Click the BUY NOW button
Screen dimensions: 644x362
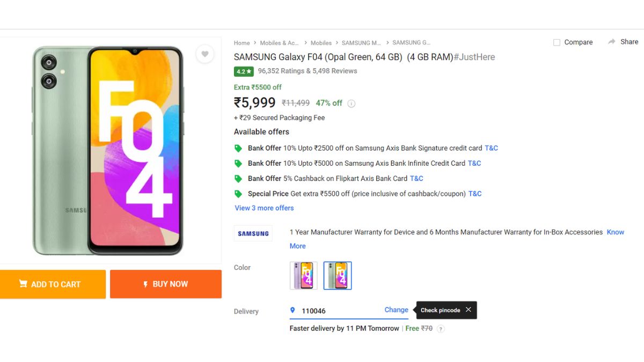point(166,284)
